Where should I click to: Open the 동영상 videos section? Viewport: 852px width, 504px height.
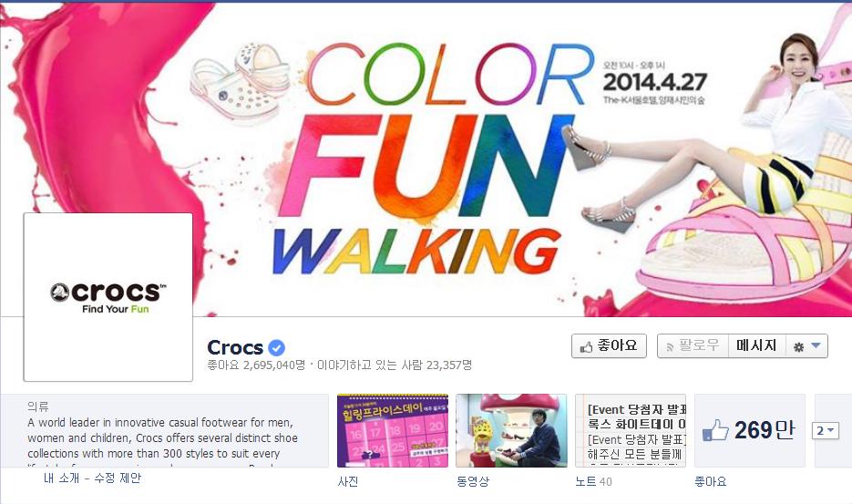[x=472, y=482]
